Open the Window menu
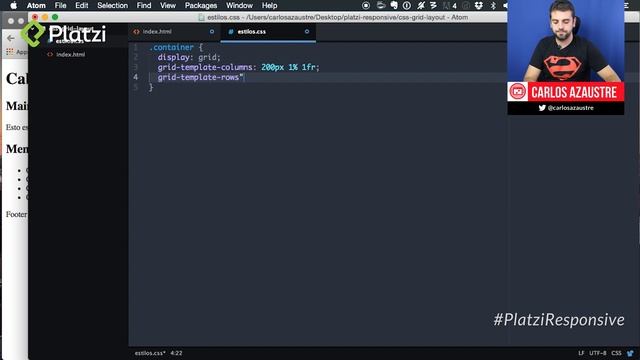 pos(239,5)
